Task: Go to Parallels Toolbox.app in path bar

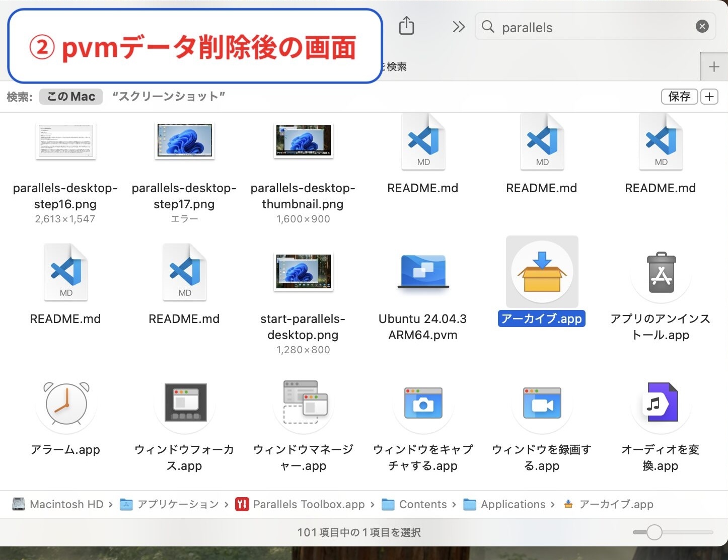Action: pos(308,504)
